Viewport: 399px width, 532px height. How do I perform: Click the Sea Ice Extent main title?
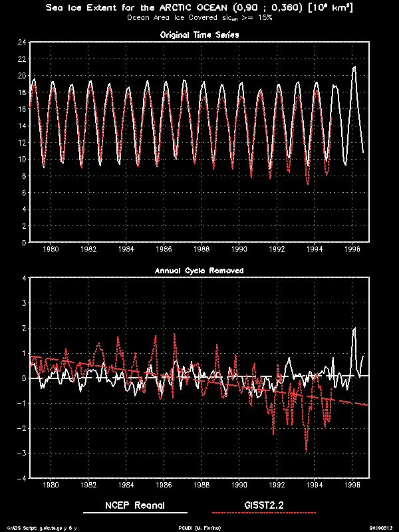(199, 7)
